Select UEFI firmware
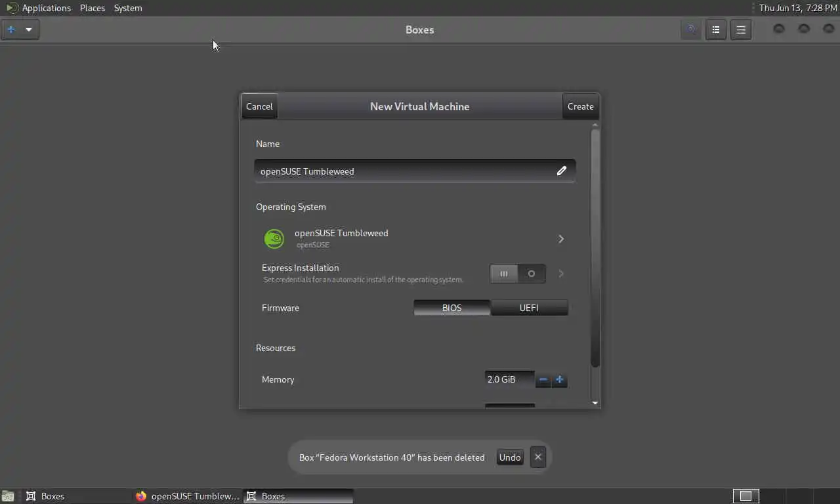This screenshot has height=504, width=840. (529, 308)
